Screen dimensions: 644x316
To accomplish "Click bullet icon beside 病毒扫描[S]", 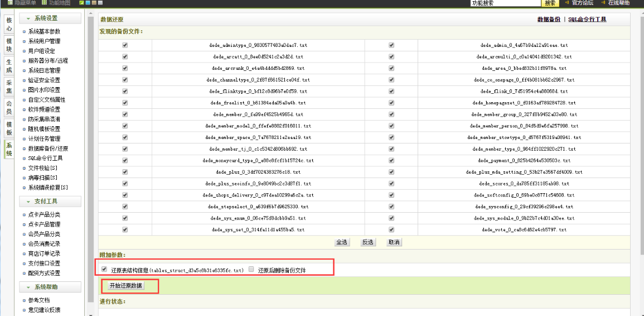I will tap(24, 178).
